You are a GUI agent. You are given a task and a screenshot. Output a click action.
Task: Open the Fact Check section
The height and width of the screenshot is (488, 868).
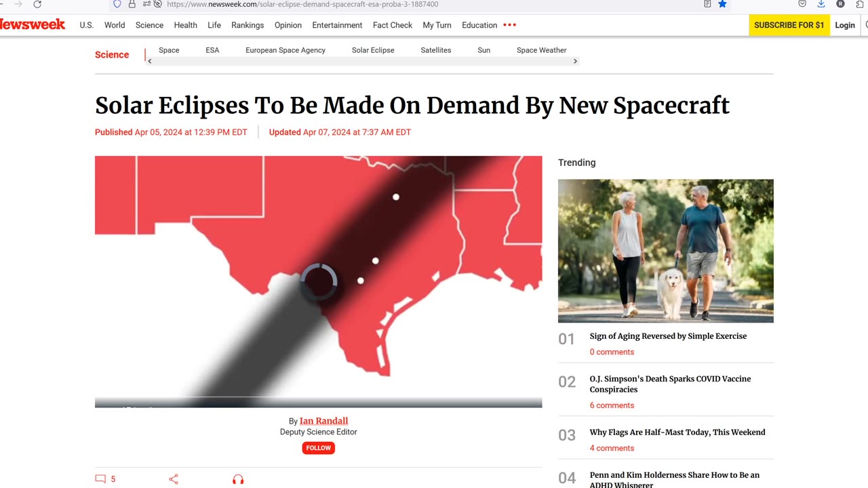pyautogui.click(x=393, y=25)
